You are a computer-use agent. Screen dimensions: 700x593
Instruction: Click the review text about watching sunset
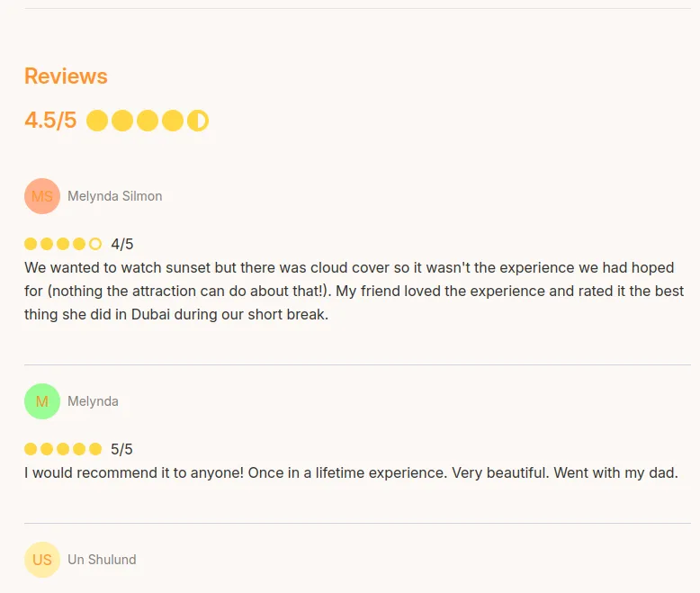click(354, 292)
